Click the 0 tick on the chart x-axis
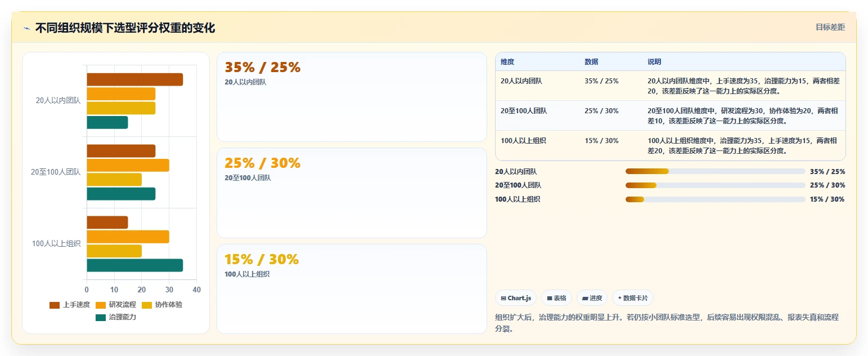The width and height of the screenshot is (868, 356). pyautogui.click(x=87, y=290)
